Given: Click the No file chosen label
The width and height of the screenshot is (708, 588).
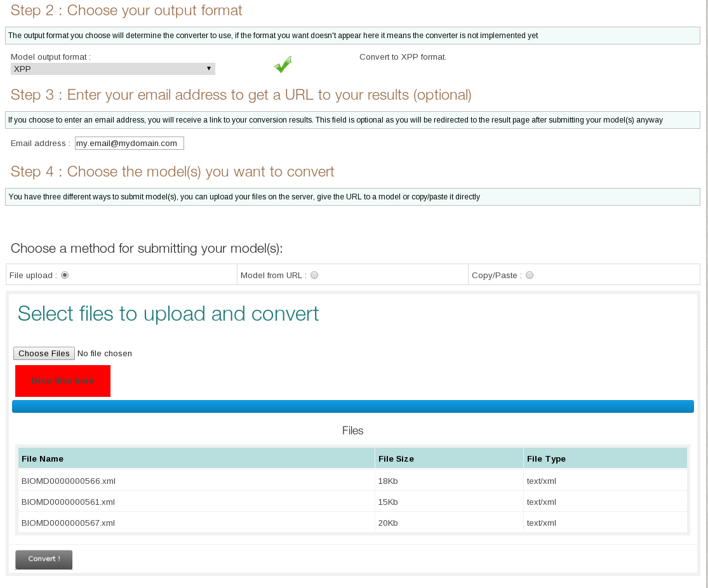Looking at the screenshot, I should click(x=104, y=353).
